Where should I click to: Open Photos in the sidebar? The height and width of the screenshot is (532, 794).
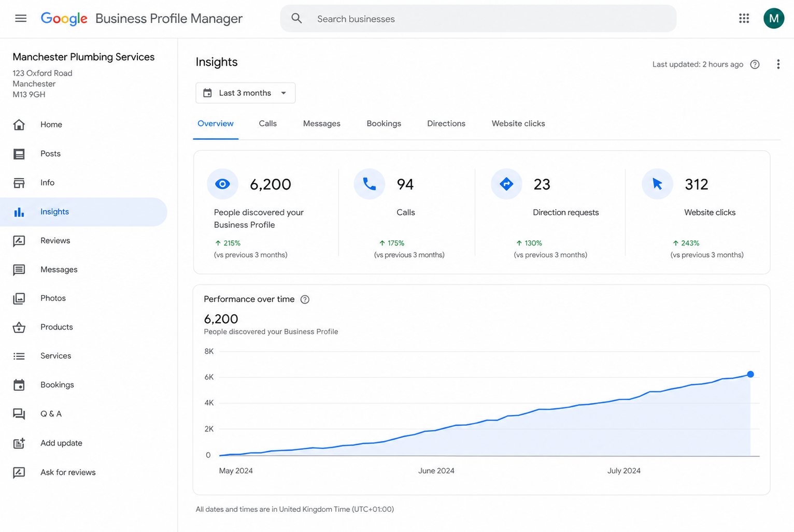[53, 298]
